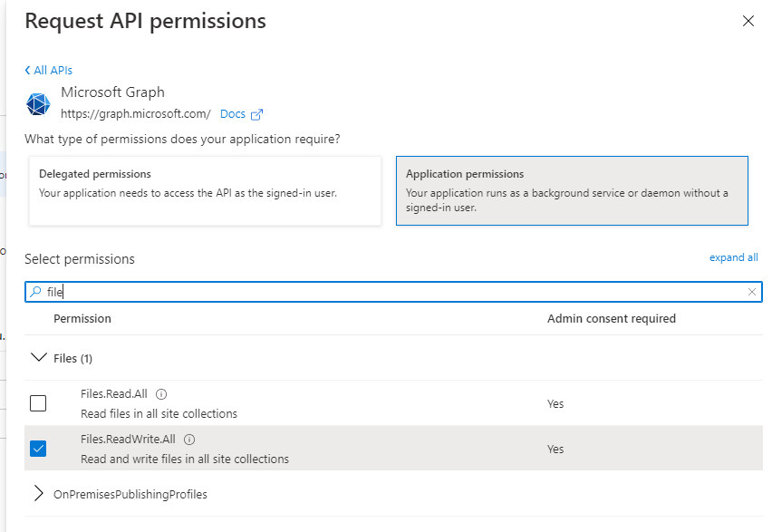Click the Permission column header

[x=82, y=319]
